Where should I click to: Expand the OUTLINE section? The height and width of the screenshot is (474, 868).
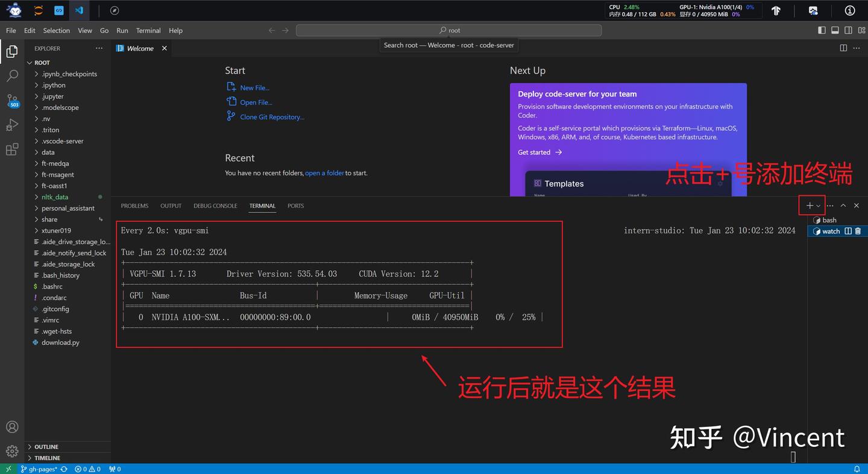click(68, 447)
